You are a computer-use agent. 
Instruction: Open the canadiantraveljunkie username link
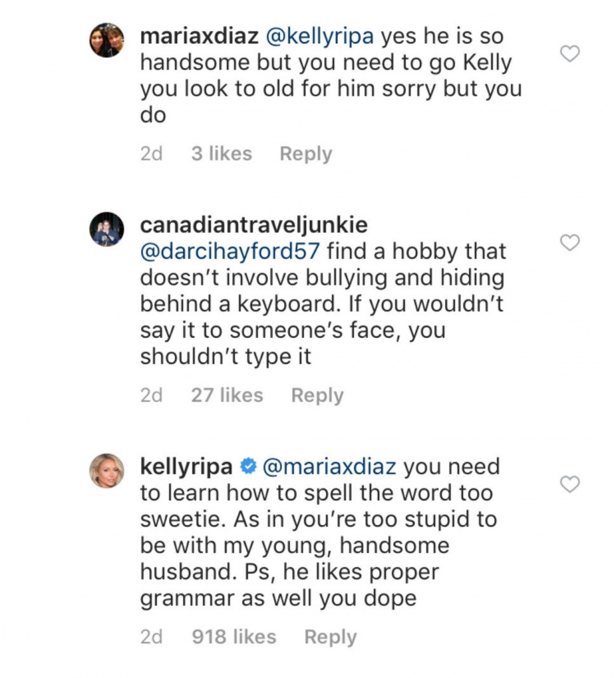pyautogui.click(x=254, y=225)
